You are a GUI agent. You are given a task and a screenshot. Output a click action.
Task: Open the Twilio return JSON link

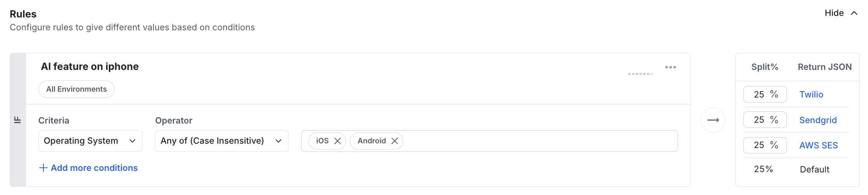click(811, 94)
